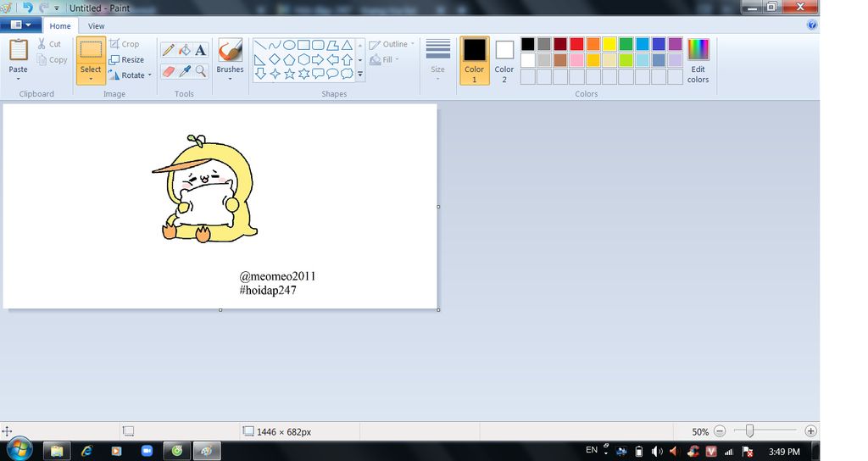The image size is (868, 461).
Task: Click the rectangular Select tool
Action: (91, 50)
